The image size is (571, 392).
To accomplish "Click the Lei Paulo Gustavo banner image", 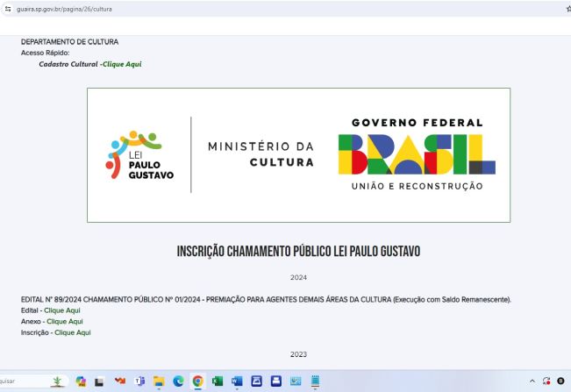I will pyautogui.click(x=298, y=155).
